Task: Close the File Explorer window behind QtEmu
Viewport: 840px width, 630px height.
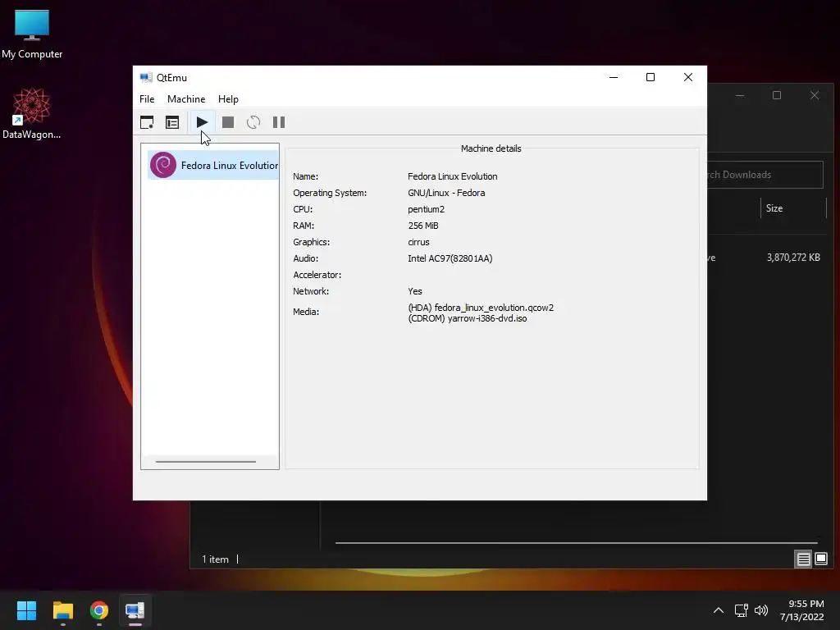Action: point(815,95)
